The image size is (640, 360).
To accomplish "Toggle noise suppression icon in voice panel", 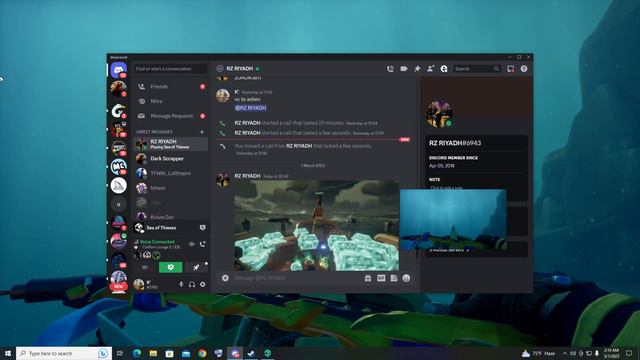I will (192, 244).
